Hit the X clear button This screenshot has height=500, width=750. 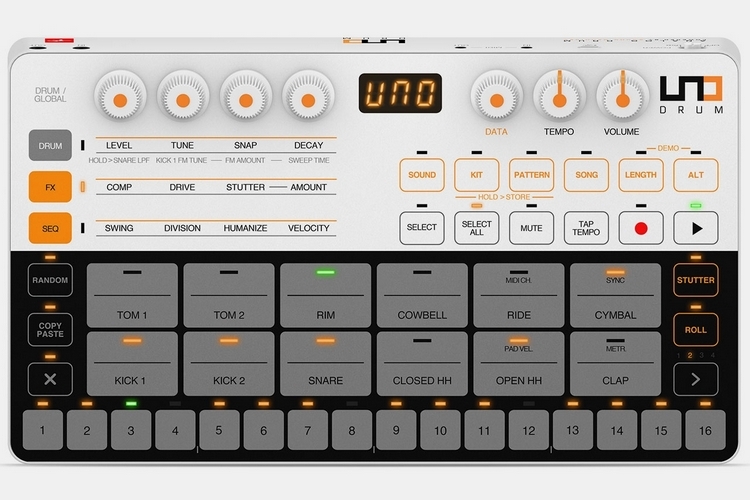[50, 379]
